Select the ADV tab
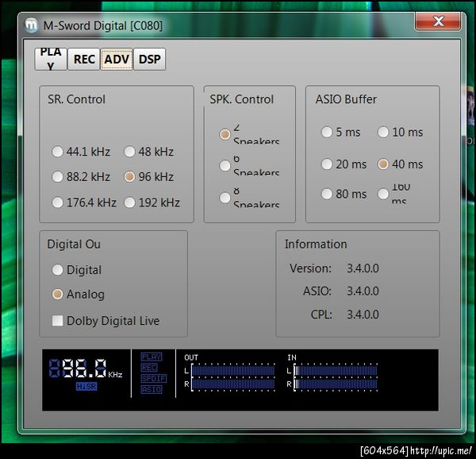 click(x=117, y=59)
